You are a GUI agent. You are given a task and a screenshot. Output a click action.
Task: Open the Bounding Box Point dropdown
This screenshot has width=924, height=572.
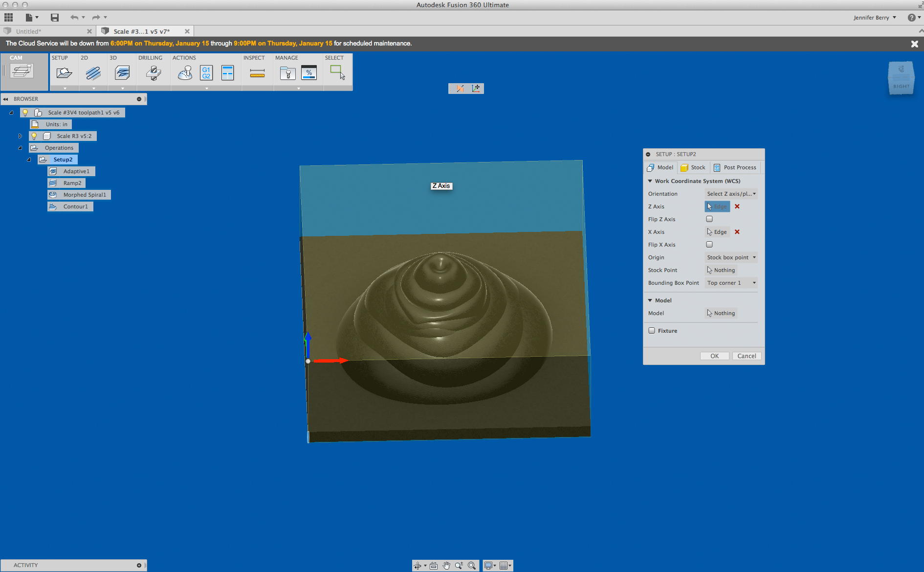click(731, 283)
